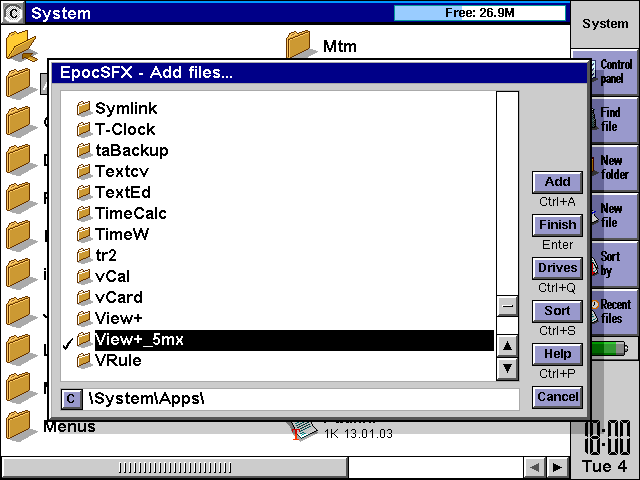The height and width of the screenshot is (480, 640).
Task: Untick the View+_5mx checkmark
Action: 68,344
